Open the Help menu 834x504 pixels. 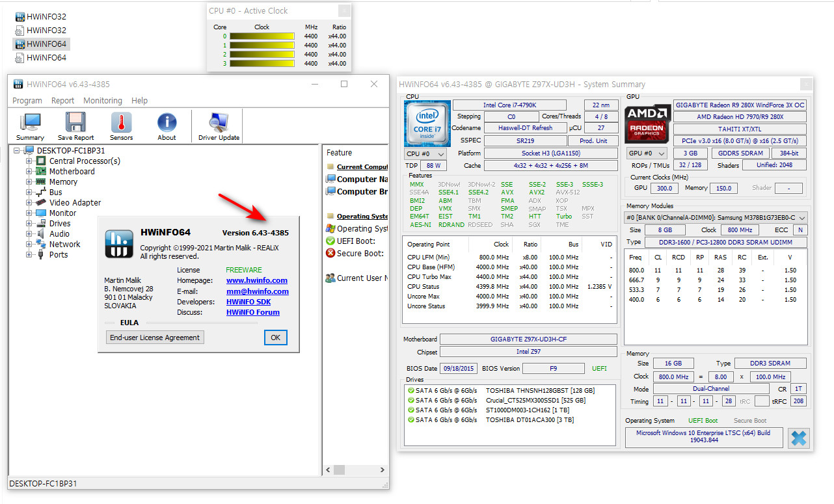tap(139, 101)
